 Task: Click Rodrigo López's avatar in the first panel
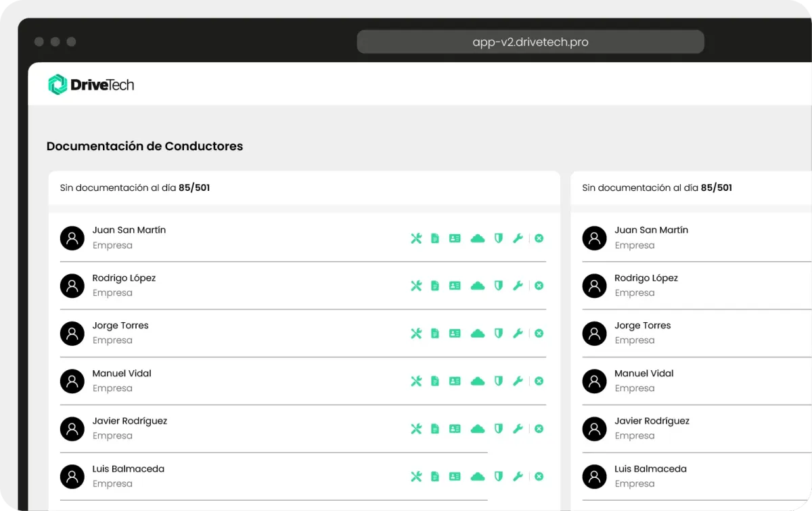point(72,286)
